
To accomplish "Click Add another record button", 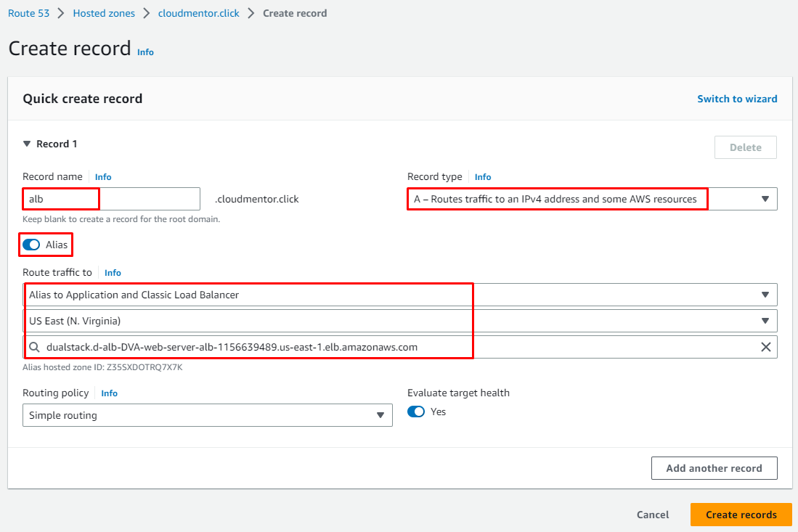I will tap(714, 468).
